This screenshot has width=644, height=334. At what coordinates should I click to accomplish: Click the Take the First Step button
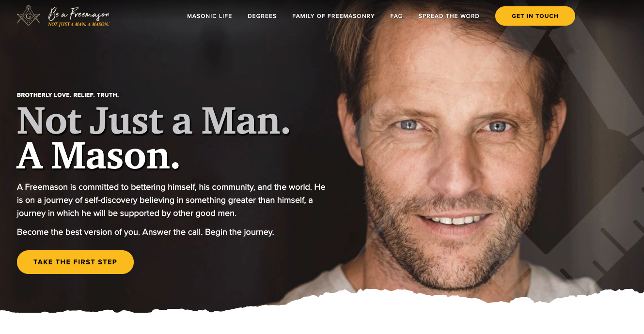tap(75, 262)
